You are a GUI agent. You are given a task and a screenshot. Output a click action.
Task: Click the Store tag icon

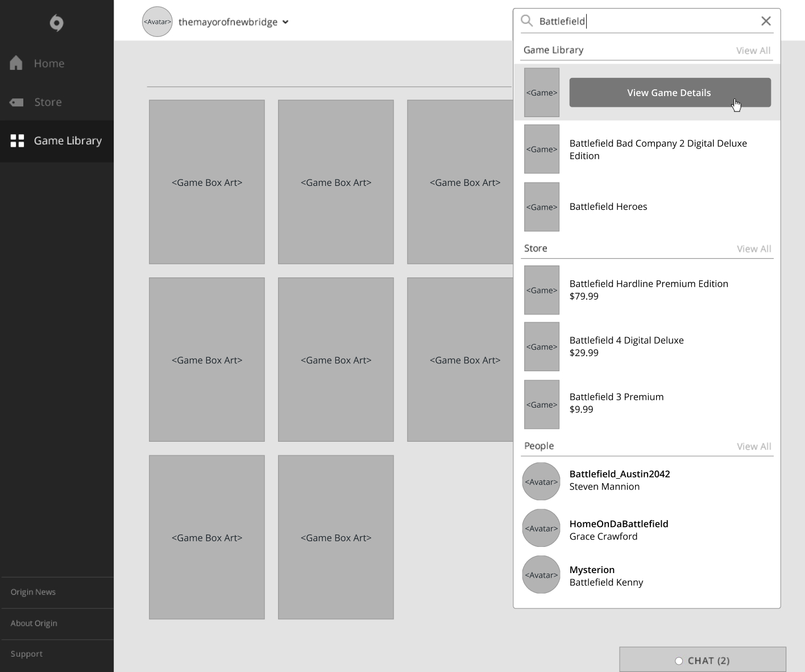(x=16, y=102)
